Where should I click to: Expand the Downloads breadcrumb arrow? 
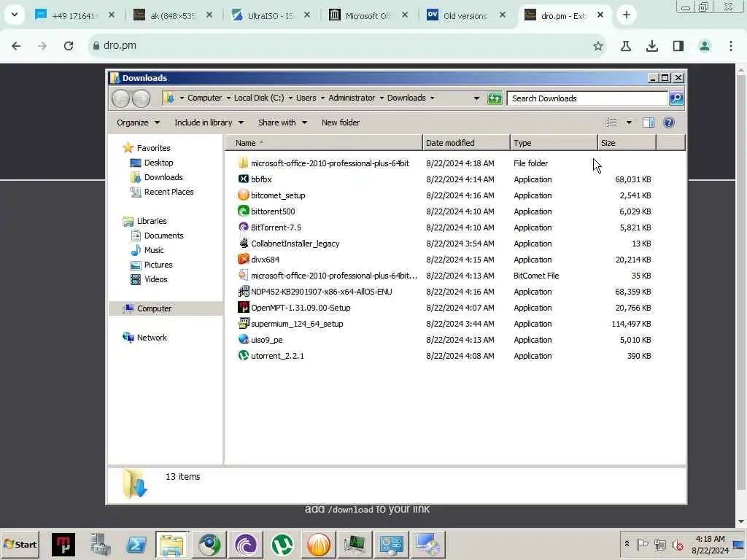coord(432,98)
